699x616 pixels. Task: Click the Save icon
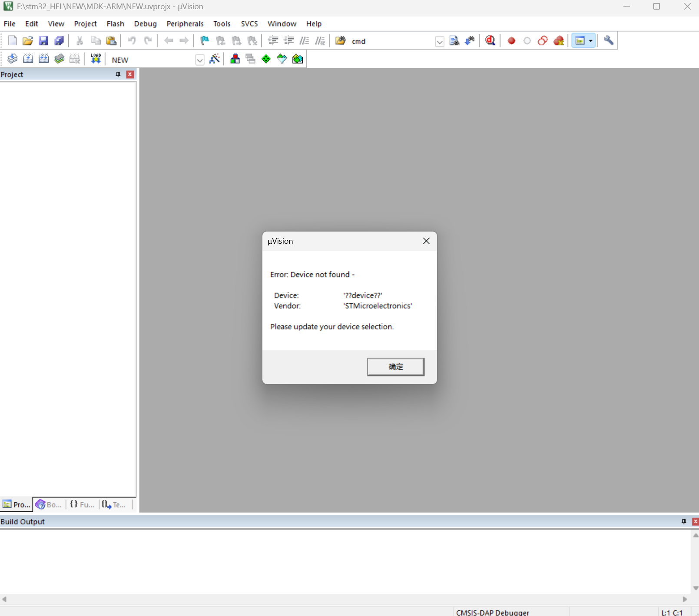coord(43,41)
